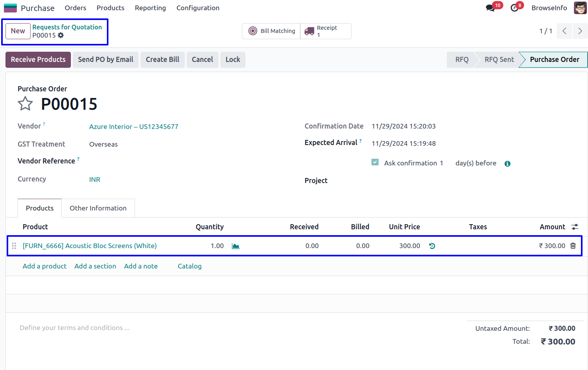Click the price history icon next to unit price
This screenshot has height=370, width=588.
pos(432,246)
